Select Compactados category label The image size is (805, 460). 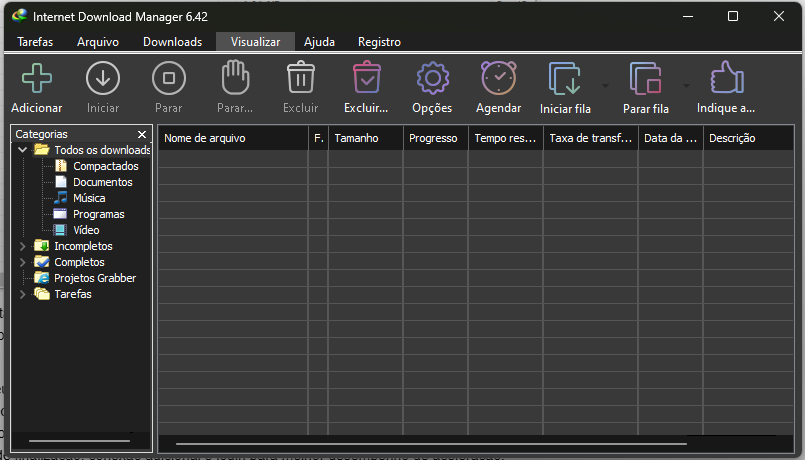click(x=106, y=166)
